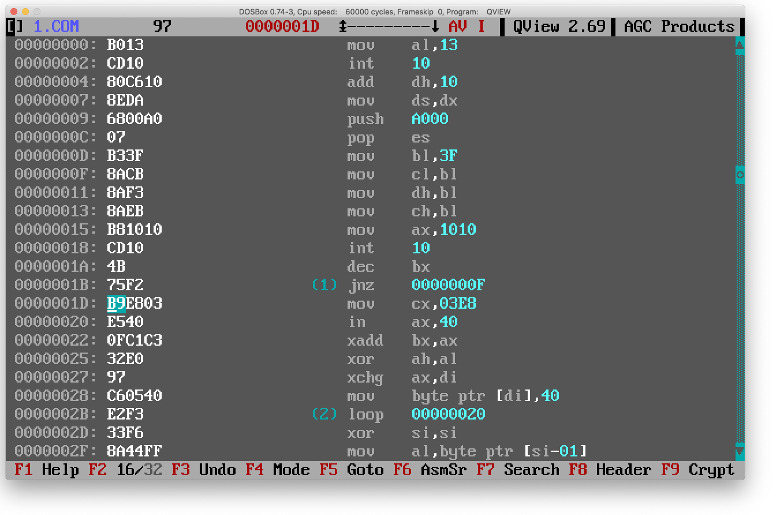Click macOS window close button
This screenshot has height=515, width=780.
coord(14,11)
